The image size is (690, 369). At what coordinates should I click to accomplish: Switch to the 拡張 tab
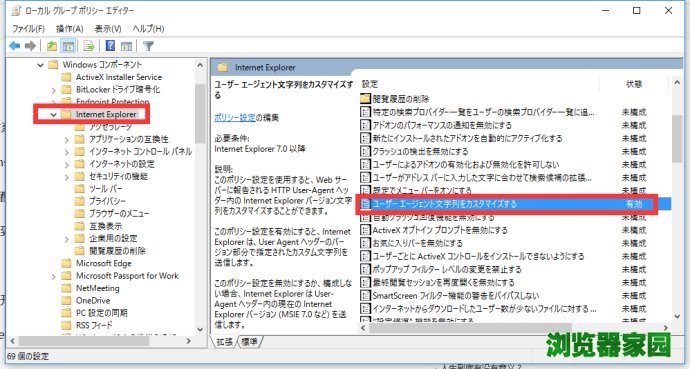click(x=224, y=342)
